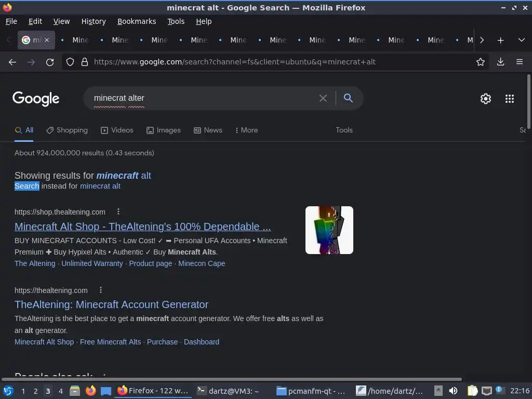Open the 'Dashboard' sitelink
The width and height of the screenshot is (532, 399).
click(202, 342)
